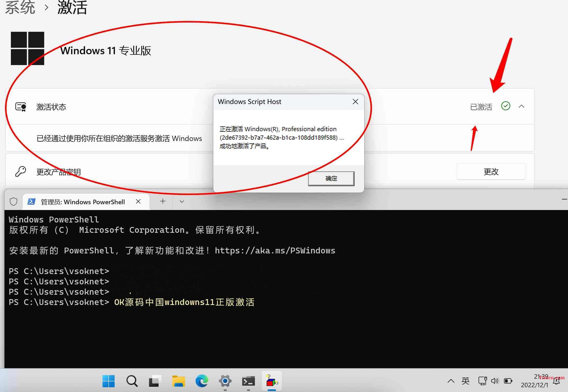Click the green activated checkmark icon
Image resolution: width=568 pixels, height=392 pixels.
506,106
